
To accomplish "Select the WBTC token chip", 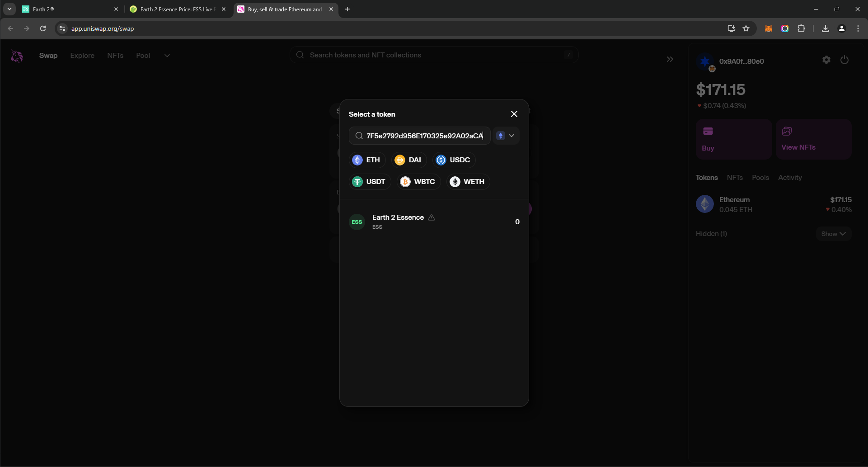I will (418, 182).
